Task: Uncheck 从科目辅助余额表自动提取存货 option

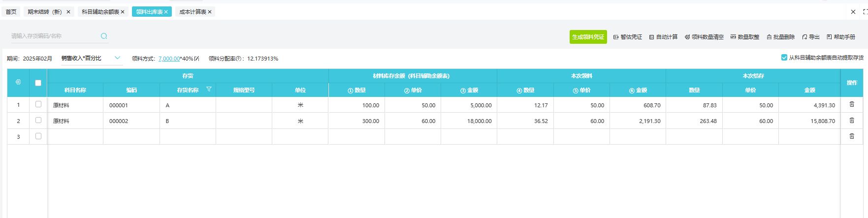Action: tap(784, 58)
